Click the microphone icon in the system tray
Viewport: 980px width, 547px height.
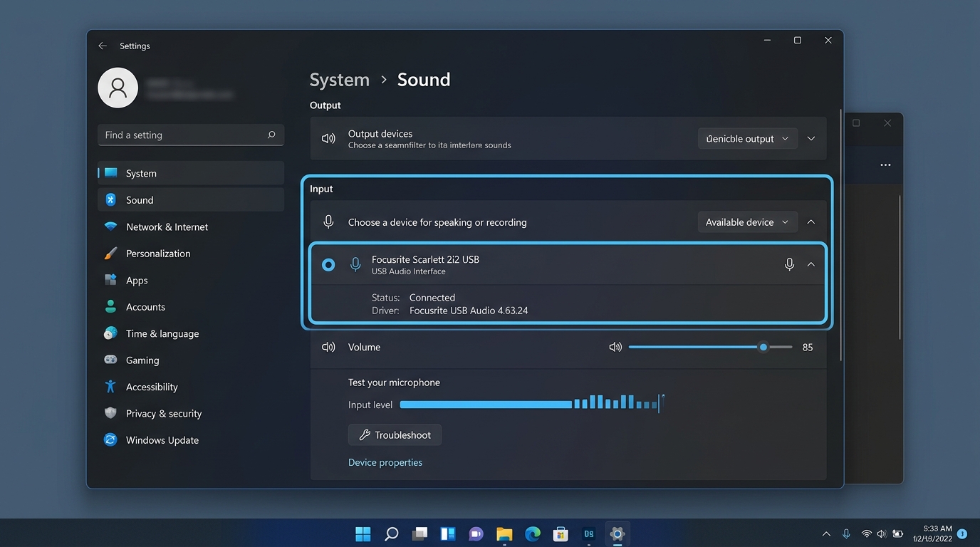click(846, 533)
